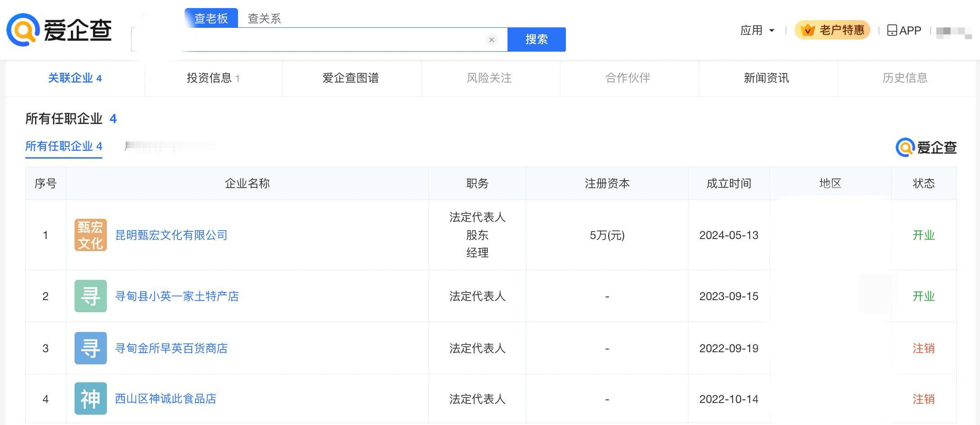Click 注销 status of 寻甸金所早英百货商店
This screenshot has height=425, width=980.
pyautogui.click(x=923, y=348)
